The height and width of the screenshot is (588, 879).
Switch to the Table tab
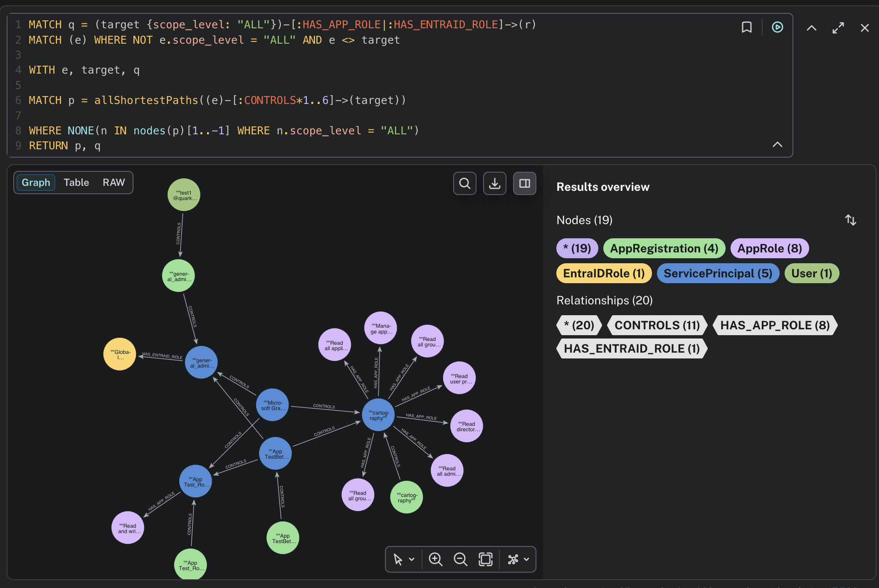(76, 182)
